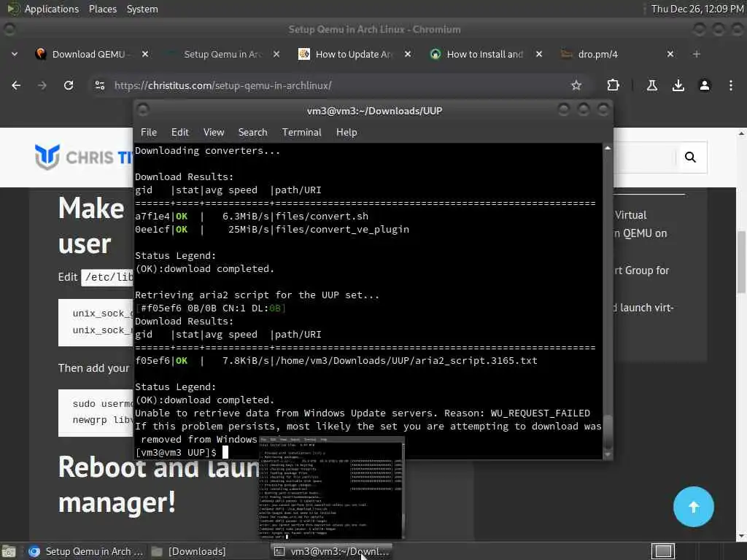Click the forward navigation arrow
Viewport: 747px width, 560px height.
(42, 85)
